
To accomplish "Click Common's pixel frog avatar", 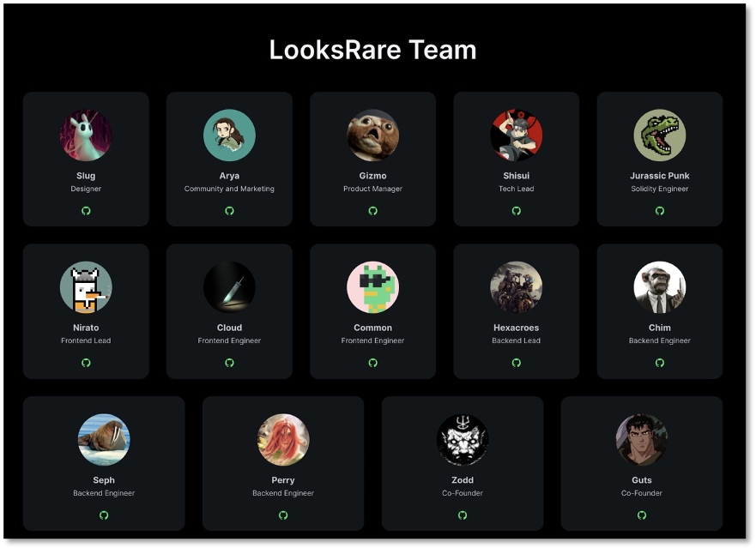I will (372, 287).
